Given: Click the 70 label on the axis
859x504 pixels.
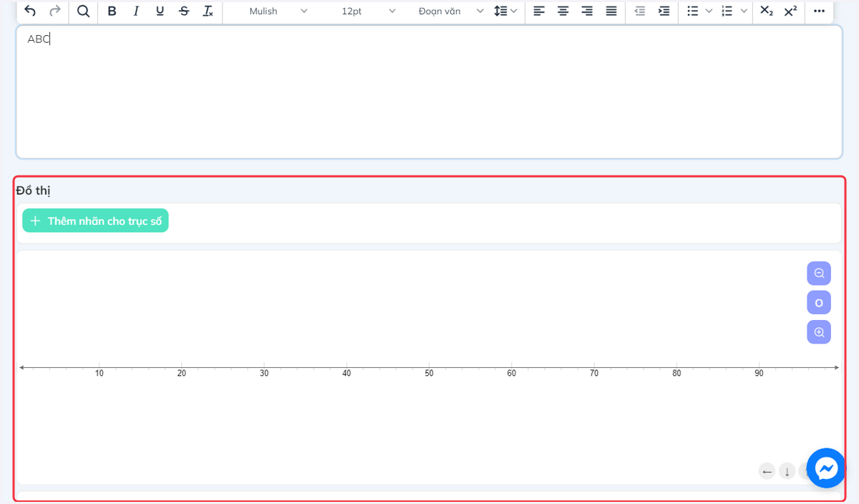Looking at the screenshot, I should tap(594, 373).
